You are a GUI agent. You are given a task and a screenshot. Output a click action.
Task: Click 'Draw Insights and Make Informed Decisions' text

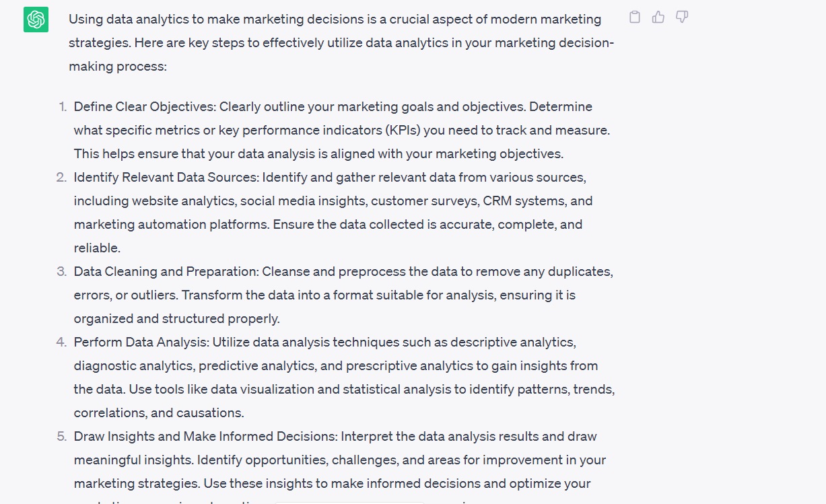[205, 437]
